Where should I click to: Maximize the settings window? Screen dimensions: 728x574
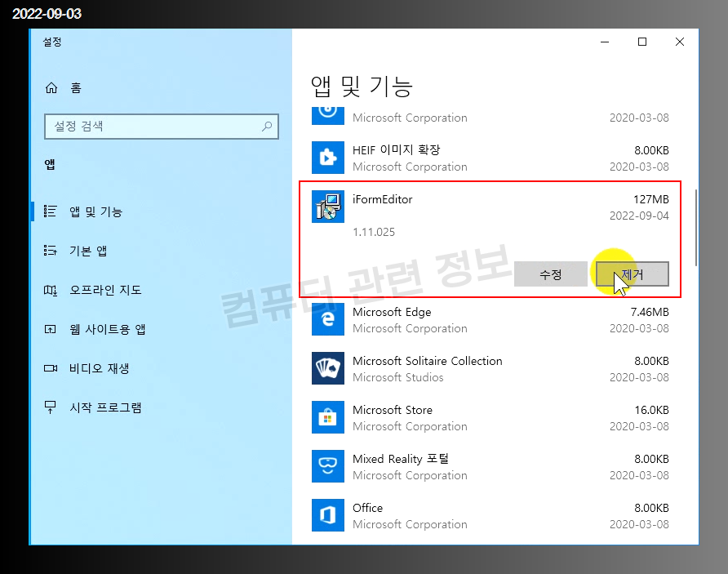click(642, 42)
